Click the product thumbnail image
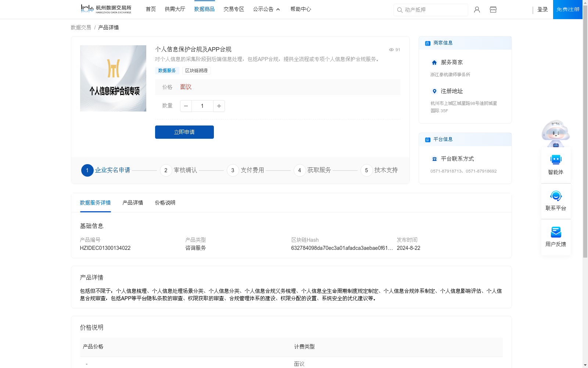The image size is (588, 368). tap(113, 78)
